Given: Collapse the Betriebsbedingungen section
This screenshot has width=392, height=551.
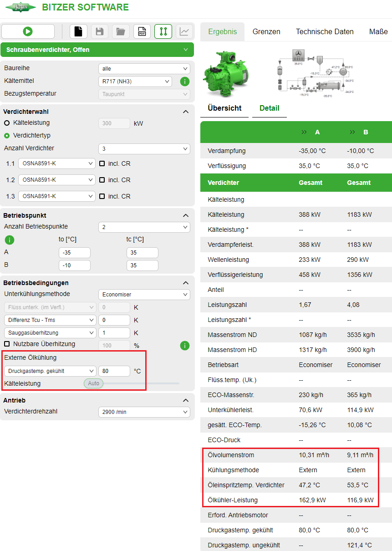Looking at the screenshot, I should coord(186,282).
